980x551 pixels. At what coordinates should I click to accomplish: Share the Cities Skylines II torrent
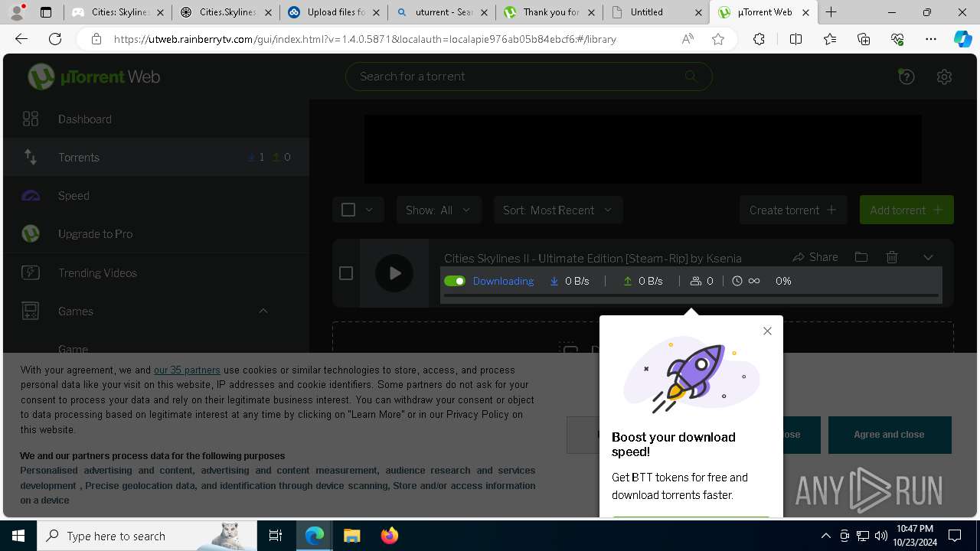coord(815,257)
